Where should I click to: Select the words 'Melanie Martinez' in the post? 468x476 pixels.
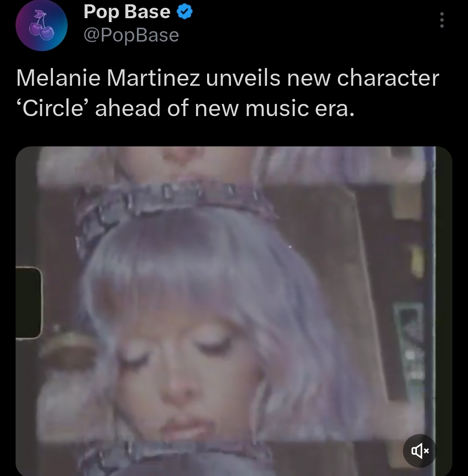click(x=108, y=78)
